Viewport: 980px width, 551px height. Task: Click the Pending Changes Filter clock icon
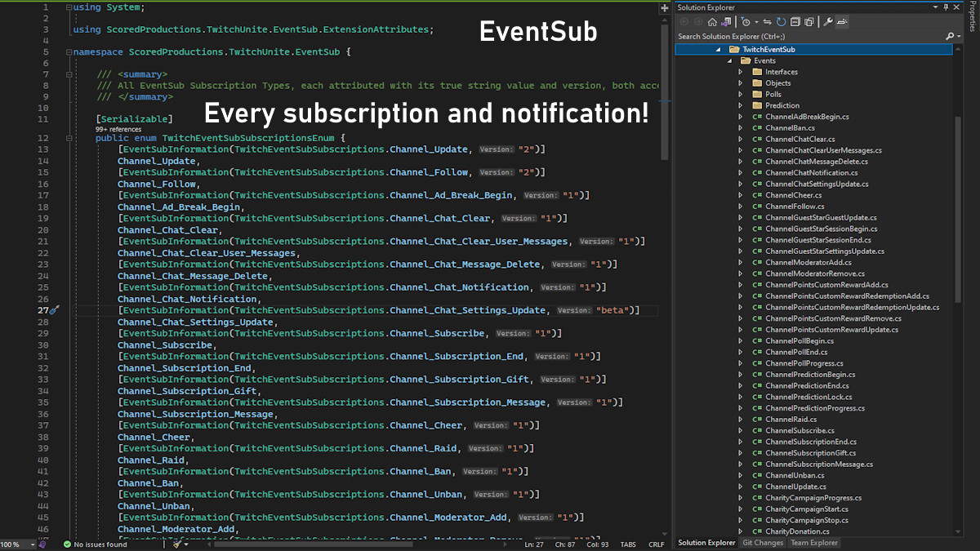(746, 22)
